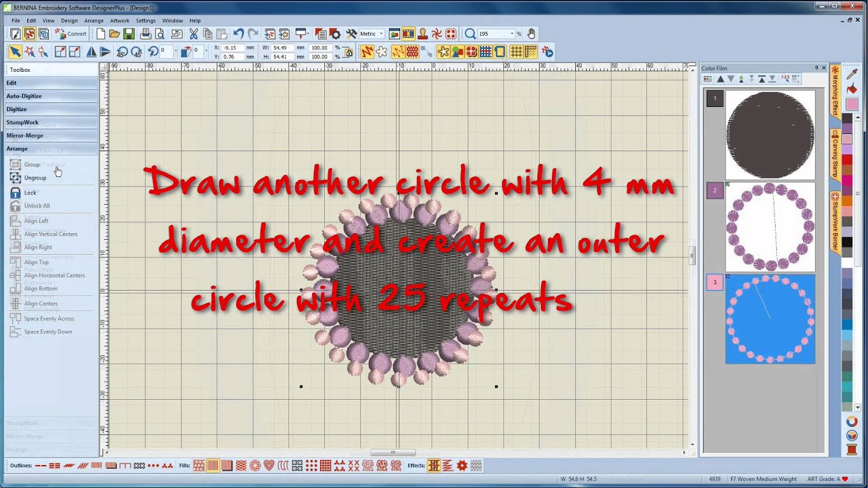Select the heart-shaped fill stitch icon
Viewport: 868px width, 488px height.
tap(269, 466)
